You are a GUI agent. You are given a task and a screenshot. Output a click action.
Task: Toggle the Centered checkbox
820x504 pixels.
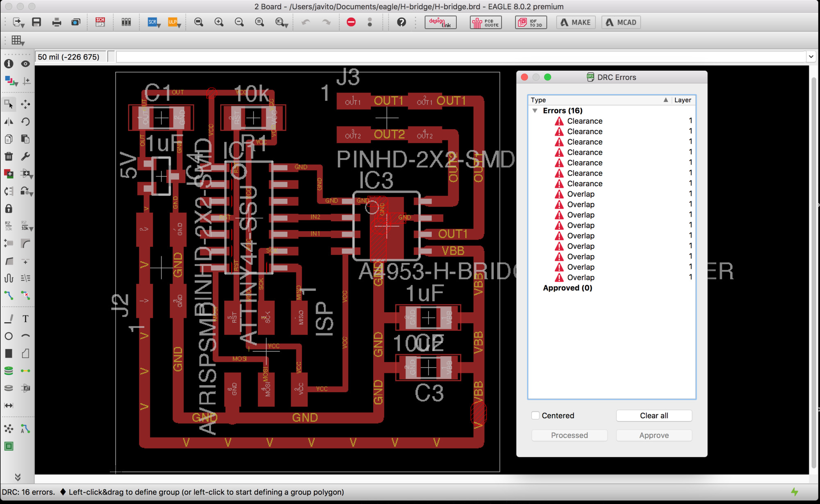[535, 415]
